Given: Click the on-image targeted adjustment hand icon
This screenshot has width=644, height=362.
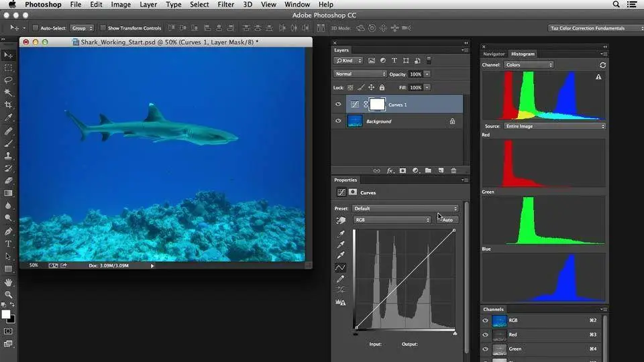Looking at the screenshot, I should [x=341, y=220].
